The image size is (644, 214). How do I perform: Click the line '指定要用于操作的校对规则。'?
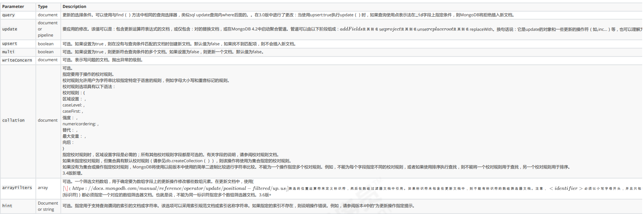[88, 74]
